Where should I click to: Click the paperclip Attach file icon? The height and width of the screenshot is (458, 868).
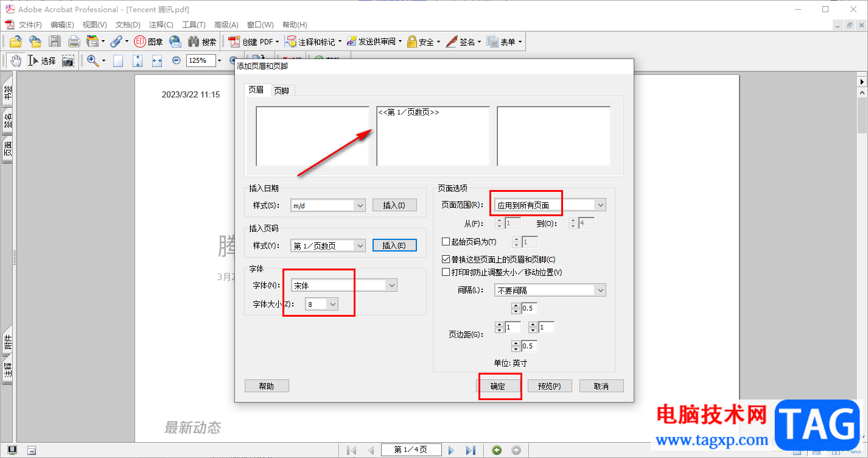(116, 41)
